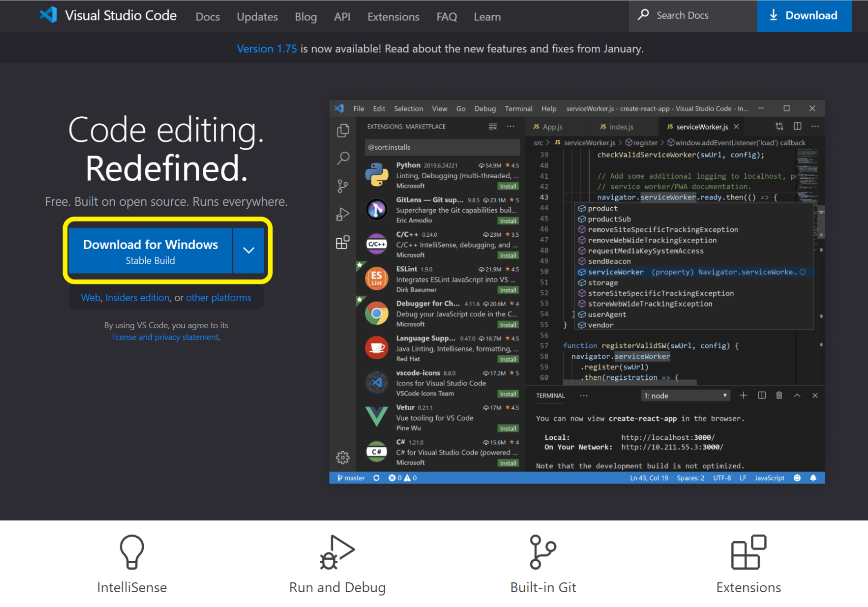This screenshot has height=607, width=868.
Task: Open the terminal selector 1: node dropdown
Action: (x=686, y=395)
